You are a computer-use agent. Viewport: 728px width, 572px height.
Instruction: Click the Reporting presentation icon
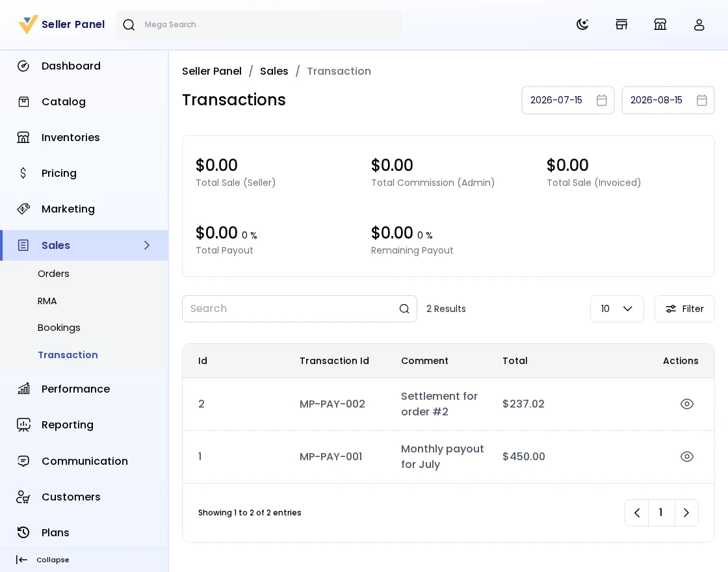23,425
